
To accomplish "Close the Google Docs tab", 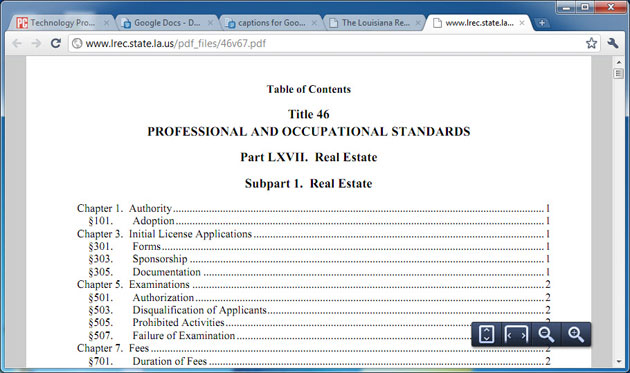I will tap(210, 23).
